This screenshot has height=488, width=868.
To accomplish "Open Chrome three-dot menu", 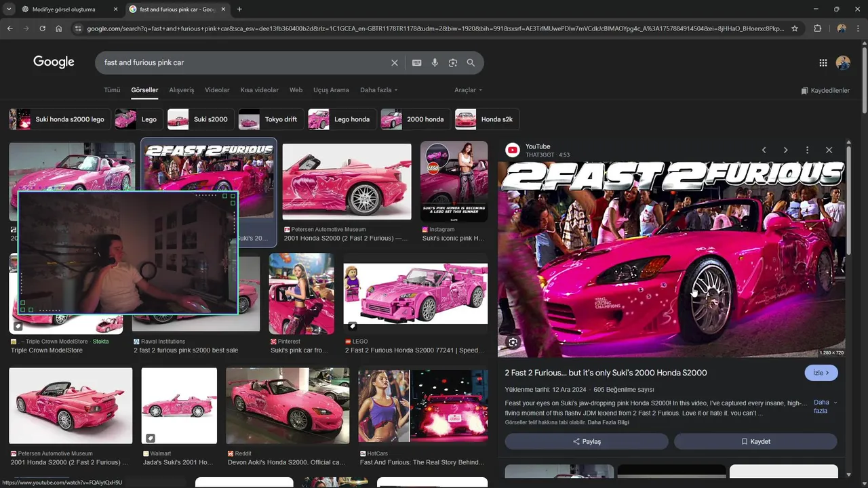I will pos(859,28).
